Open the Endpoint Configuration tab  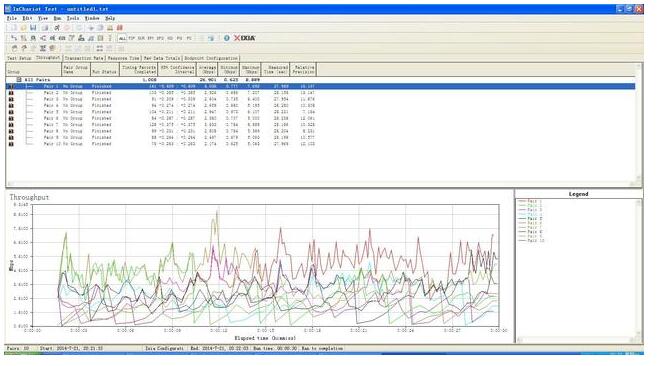click(211, 58)
